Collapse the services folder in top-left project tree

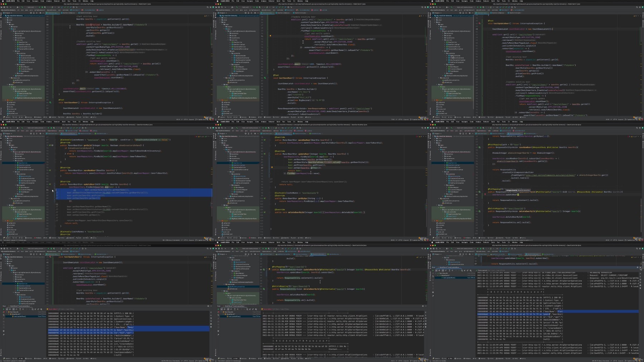(14, 40)
